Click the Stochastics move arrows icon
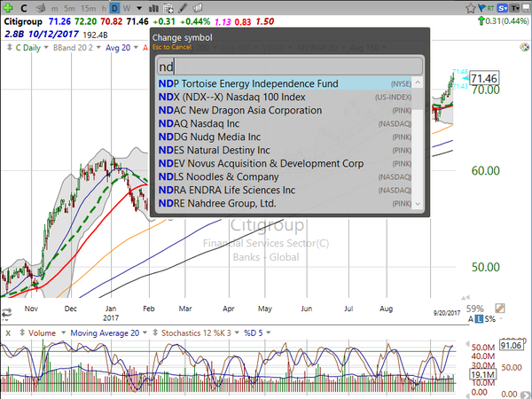The width and height of the screenshot is (532, 399). tap(155, 332)
